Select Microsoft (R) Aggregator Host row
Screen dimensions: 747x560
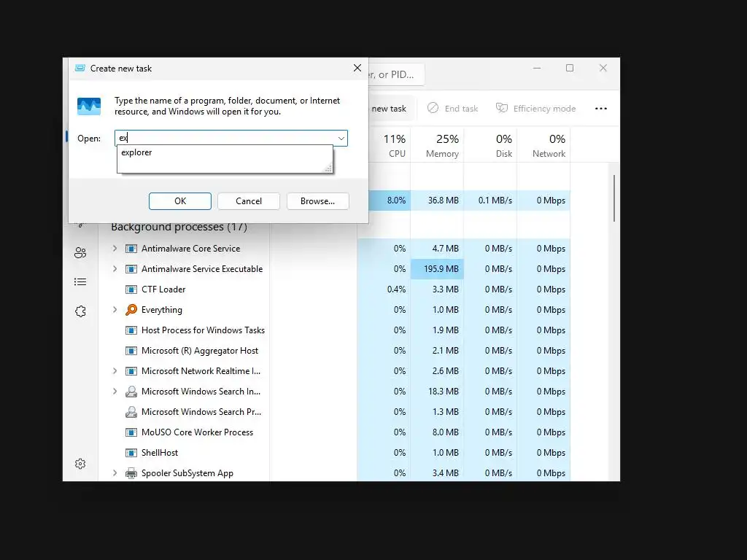click(x=200, y=351)
